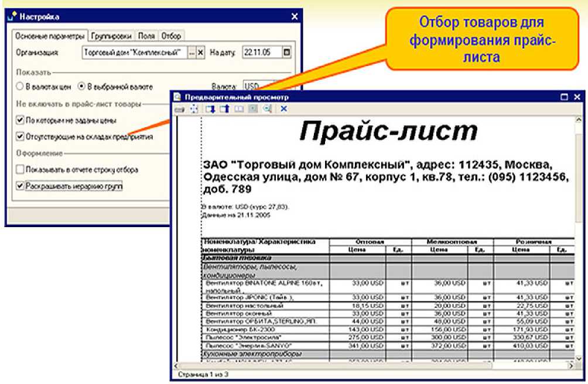Show single-page view in preview toolbar
This screenshot has width=588, height=384.
click(253, 109)
